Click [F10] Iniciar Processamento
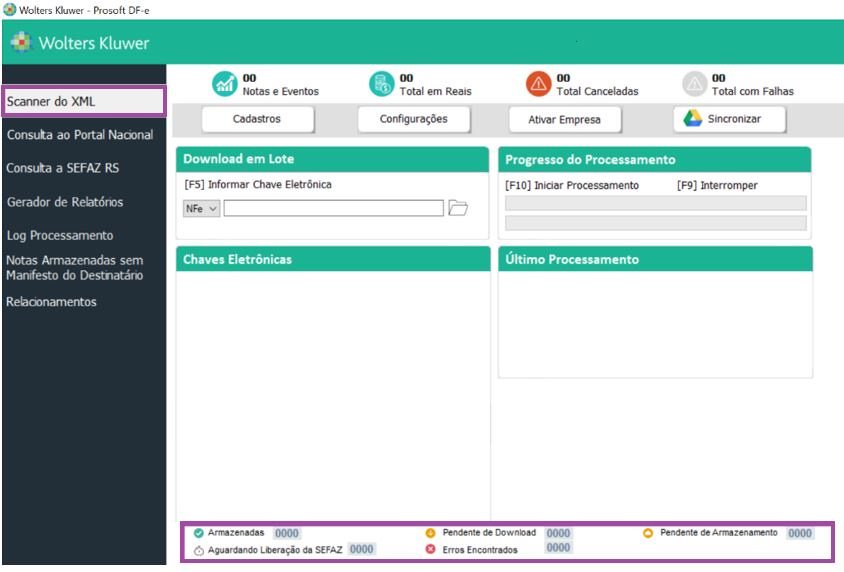Image resolution: width=844 pixels, height=572 pixels. [x=572, y=185]
